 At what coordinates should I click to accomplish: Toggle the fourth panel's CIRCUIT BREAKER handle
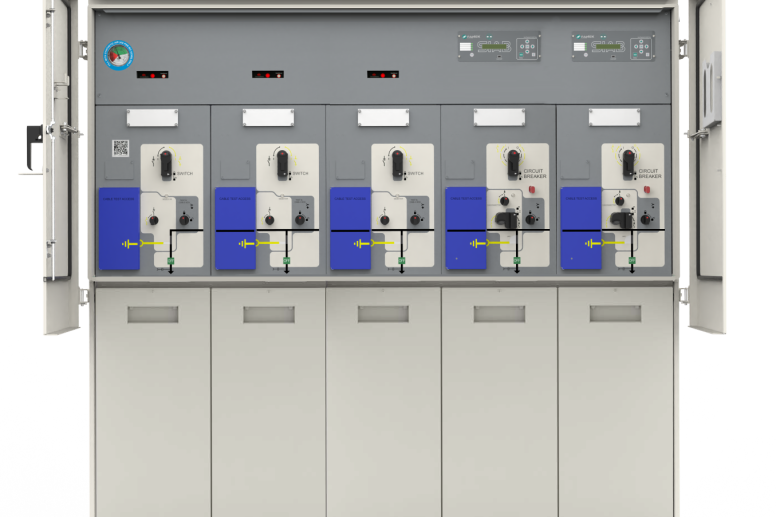513,162
